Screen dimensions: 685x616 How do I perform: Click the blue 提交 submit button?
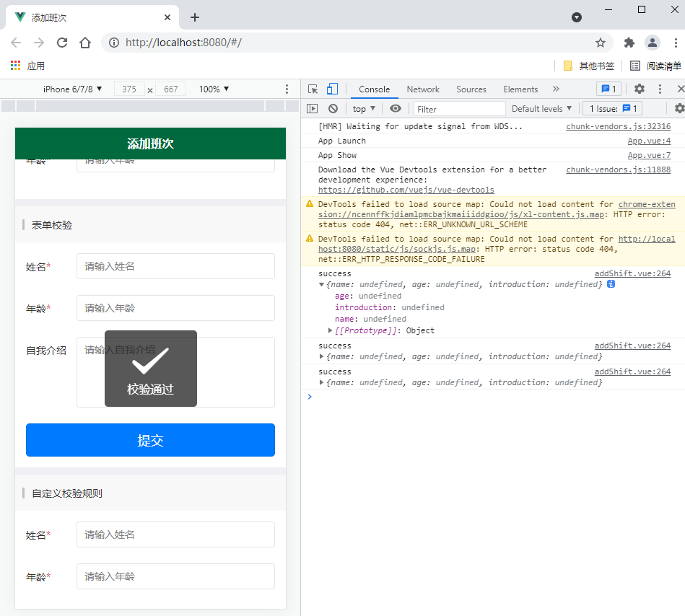(150, 440)
